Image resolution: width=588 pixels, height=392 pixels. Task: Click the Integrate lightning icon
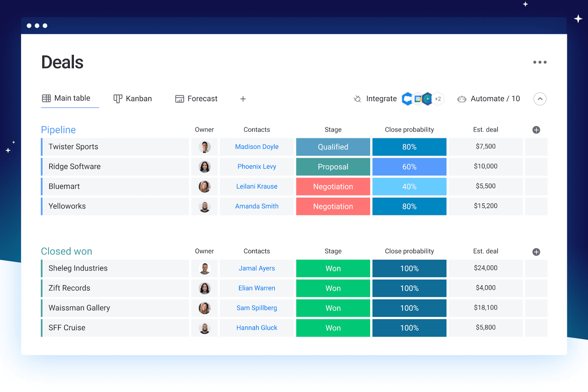point(356,99)
